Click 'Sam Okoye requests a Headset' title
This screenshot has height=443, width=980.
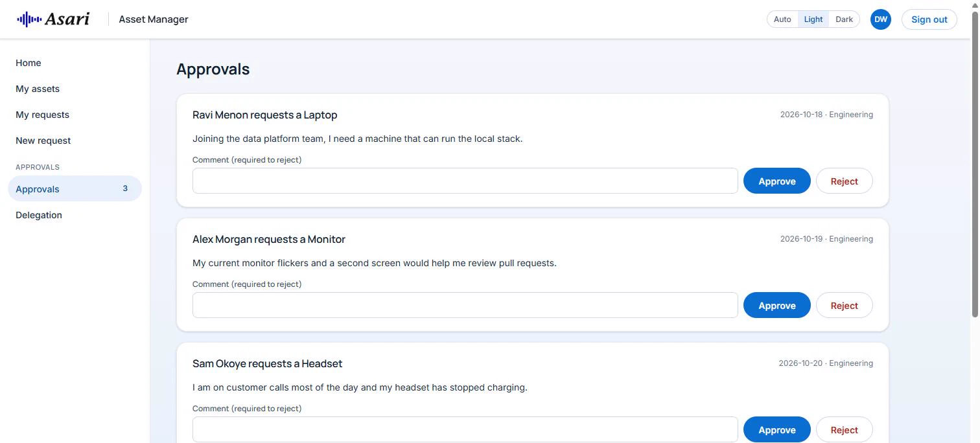pos(267,363)
